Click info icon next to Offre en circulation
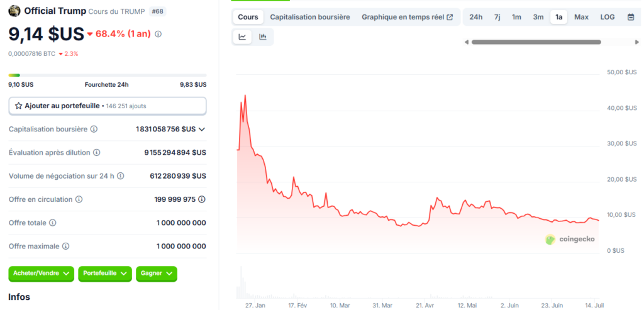The height and width of the screenshot is (310, 644). point(79,199)
